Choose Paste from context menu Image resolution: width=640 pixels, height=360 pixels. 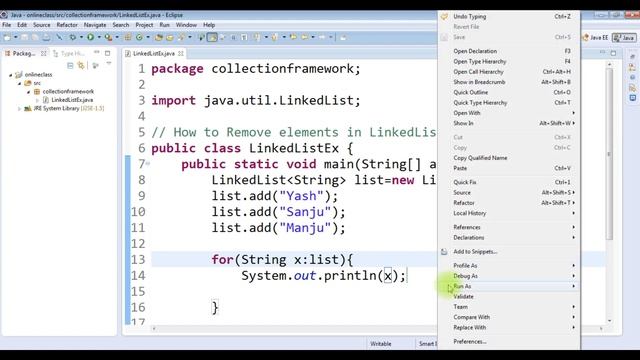(x=508, y=168)
